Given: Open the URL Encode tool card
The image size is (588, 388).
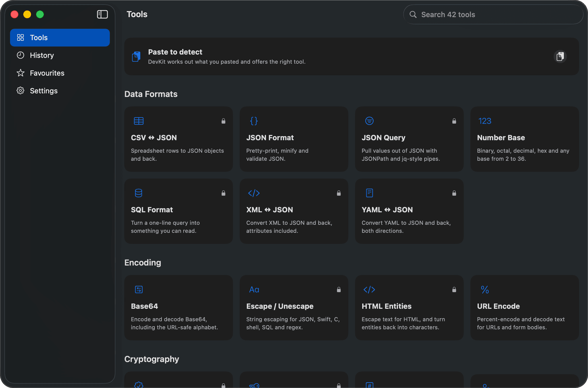Looking at the screenshot, I should pyautogui.click(x=525, y=308).
